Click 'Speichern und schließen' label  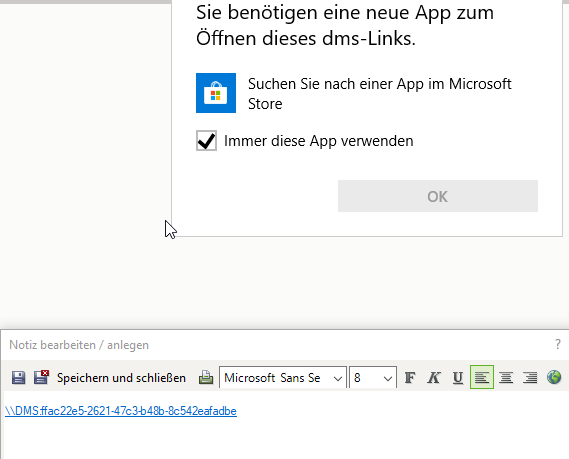pos(121,378)
